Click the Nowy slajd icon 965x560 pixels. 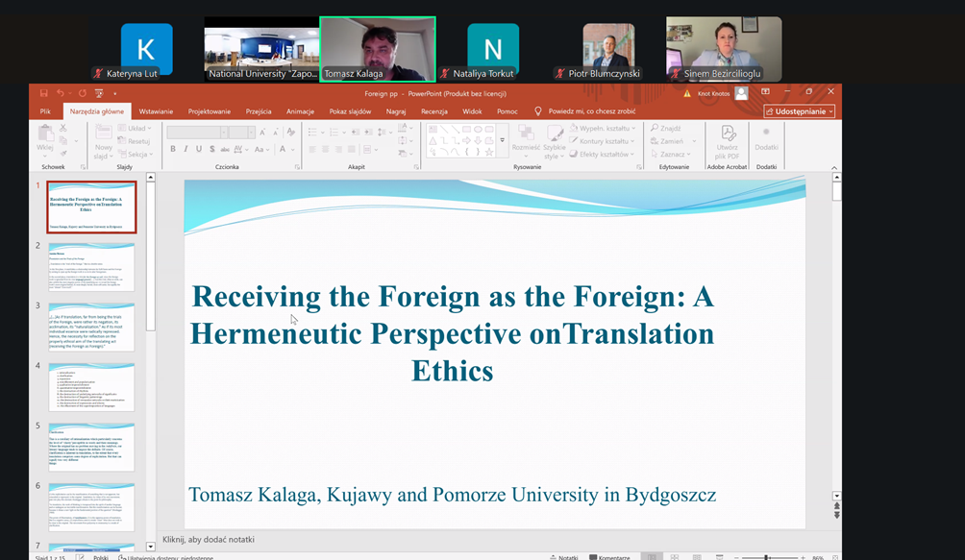pyautogui.click(x=103, y=136)
